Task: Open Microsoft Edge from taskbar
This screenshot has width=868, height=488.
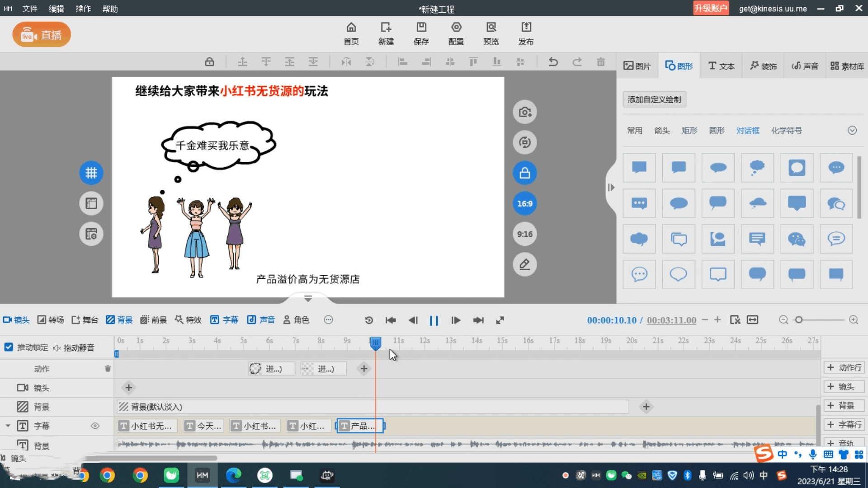Action: (233, 475)
